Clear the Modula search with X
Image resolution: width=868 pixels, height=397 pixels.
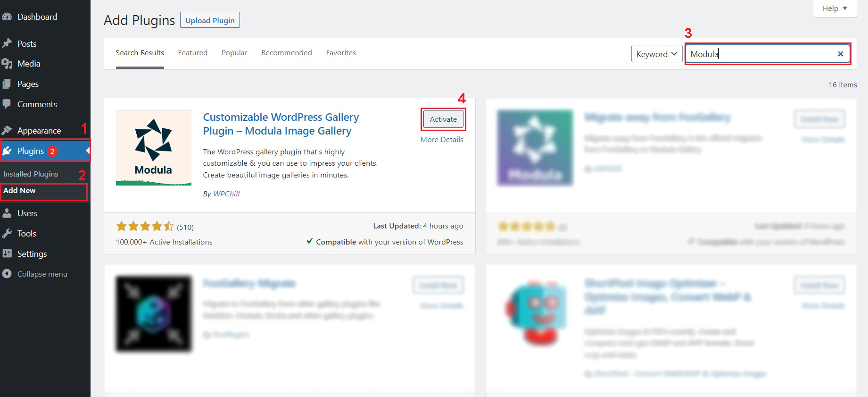840,54
